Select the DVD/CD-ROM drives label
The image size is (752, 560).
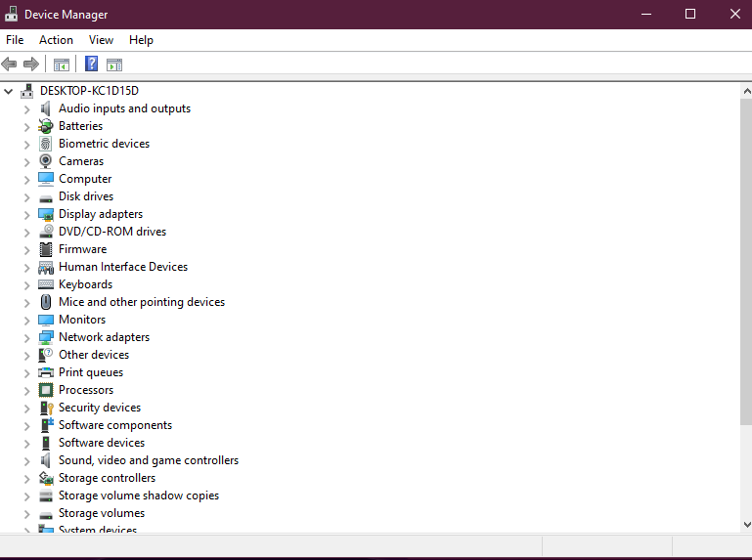pos(112,232)
